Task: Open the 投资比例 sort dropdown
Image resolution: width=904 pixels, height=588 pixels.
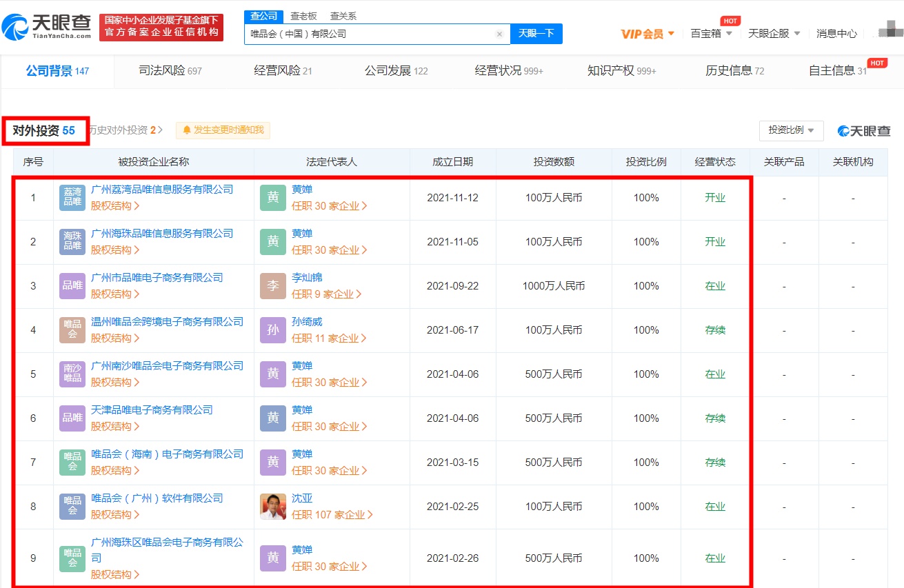Action: tap(791, 130)
